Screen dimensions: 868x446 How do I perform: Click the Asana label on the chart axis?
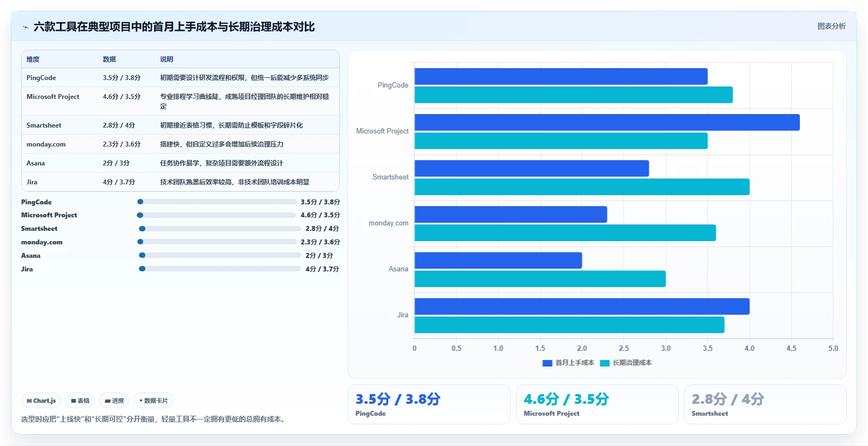pyautogui.click(x=398, y=269)
